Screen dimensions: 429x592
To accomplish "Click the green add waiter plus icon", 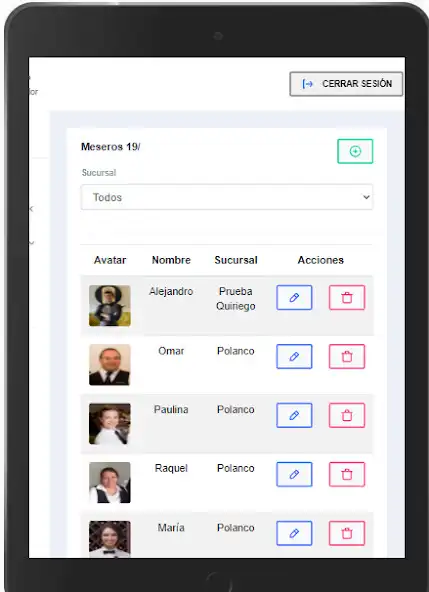I will coord(355,151).
